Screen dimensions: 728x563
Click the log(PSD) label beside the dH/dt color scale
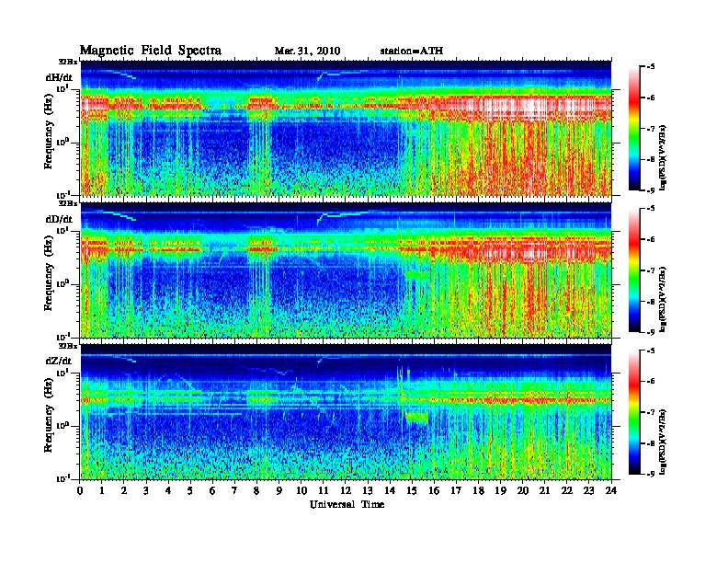click(664, 158)
